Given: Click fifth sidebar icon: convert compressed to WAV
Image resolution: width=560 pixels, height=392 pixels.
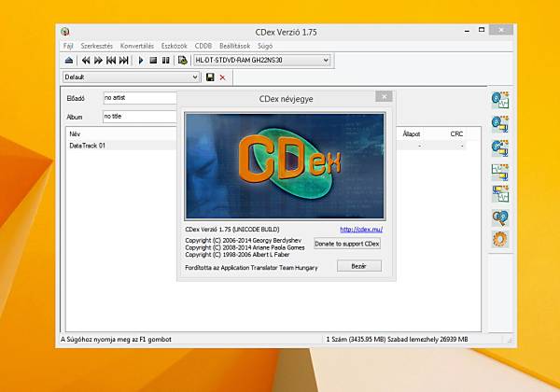Looking at the screenshot, I should pos(500,193).
